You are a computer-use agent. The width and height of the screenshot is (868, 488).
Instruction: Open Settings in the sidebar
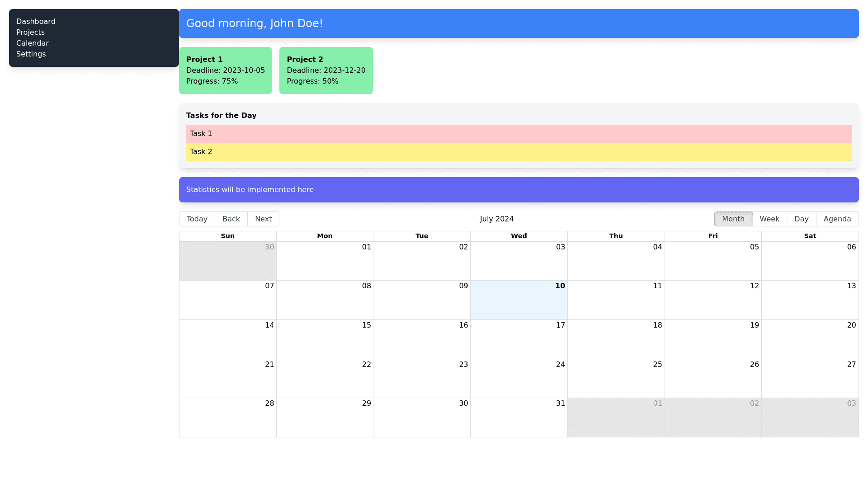pos(31,54)
